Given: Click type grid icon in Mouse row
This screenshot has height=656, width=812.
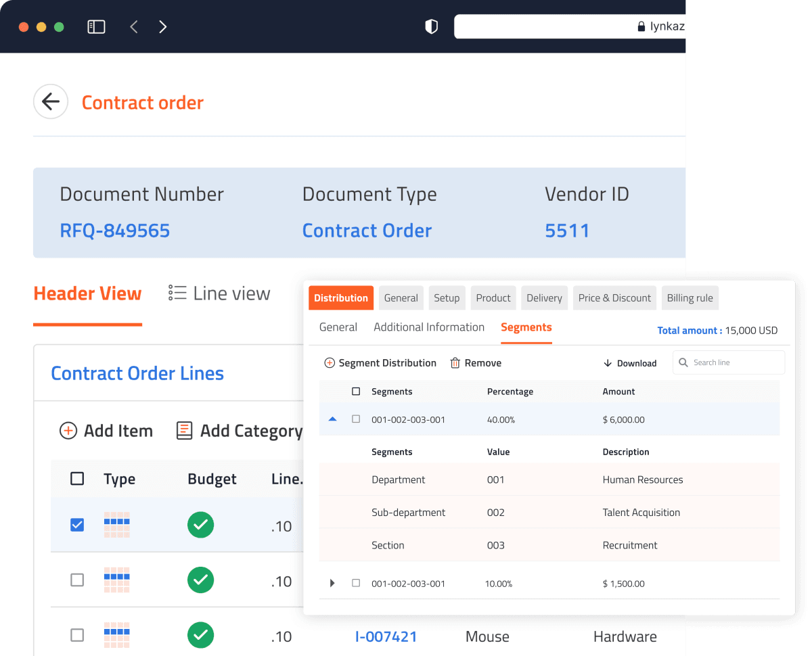Looking at the screenshot, I should (x=116, y=635).
